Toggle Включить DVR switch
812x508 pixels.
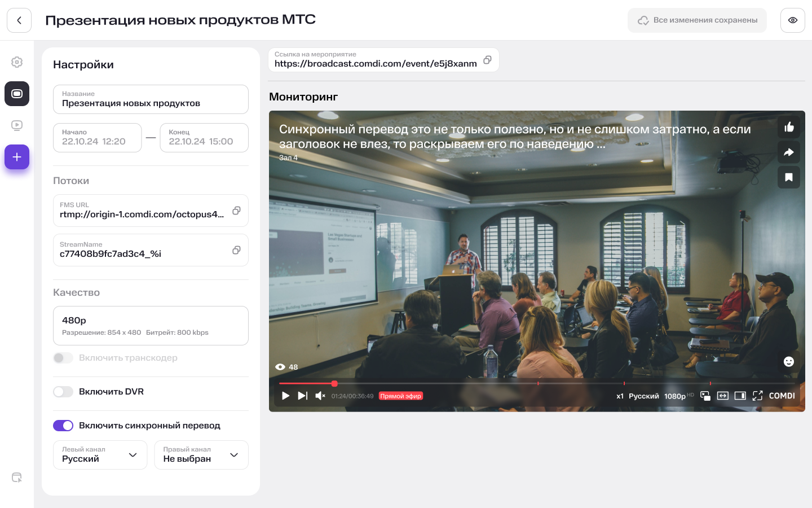(x=63, y=392)
